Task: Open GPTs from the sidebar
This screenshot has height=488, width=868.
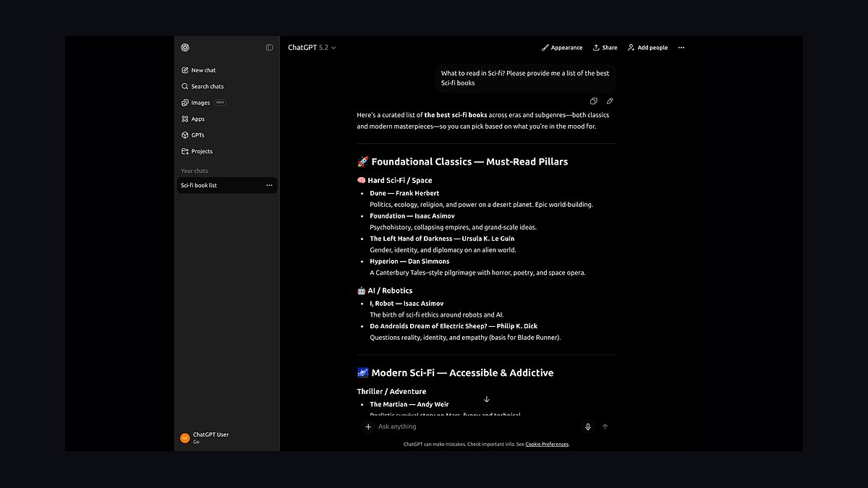Action: click(x=227, y=135)
